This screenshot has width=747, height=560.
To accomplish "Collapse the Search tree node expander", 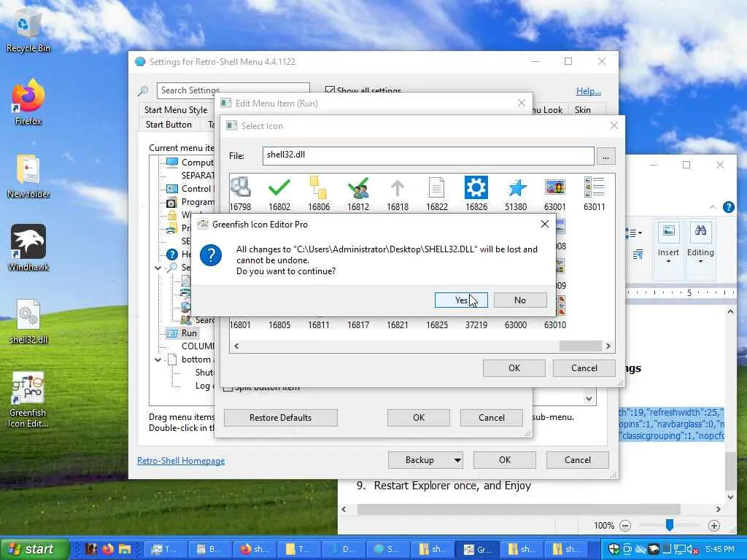I will coord(158,268).
